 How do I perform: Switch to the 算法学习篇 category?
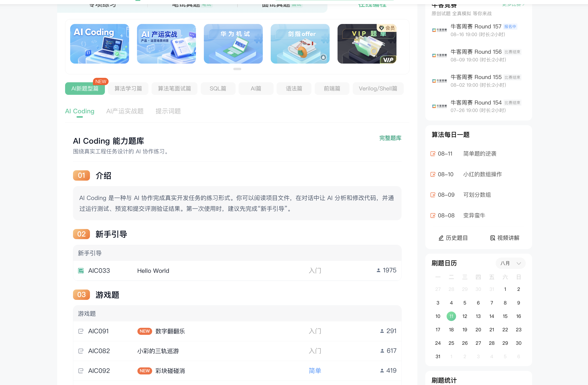tap(128, 88)
